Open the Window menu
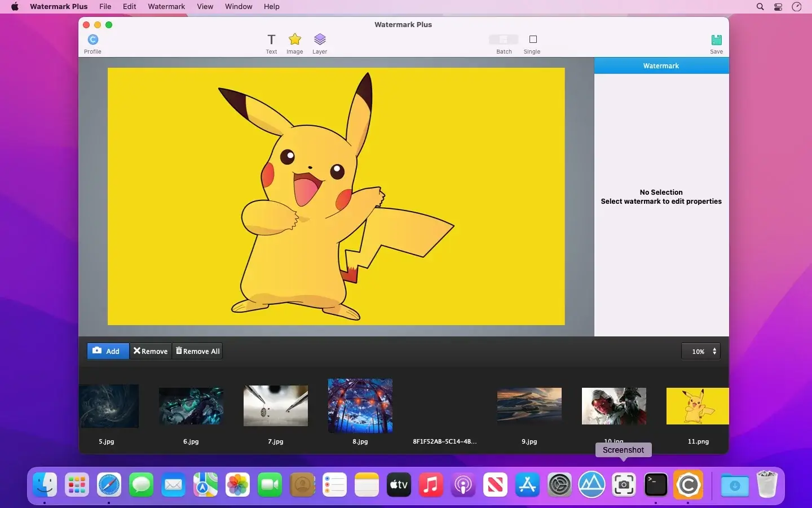This screenshot has height=508, width=812. (239, 7)
